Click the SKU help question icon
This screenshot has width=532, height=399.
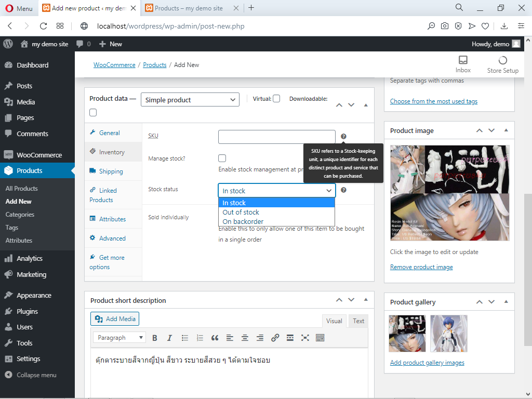click(x=343, y=137)
